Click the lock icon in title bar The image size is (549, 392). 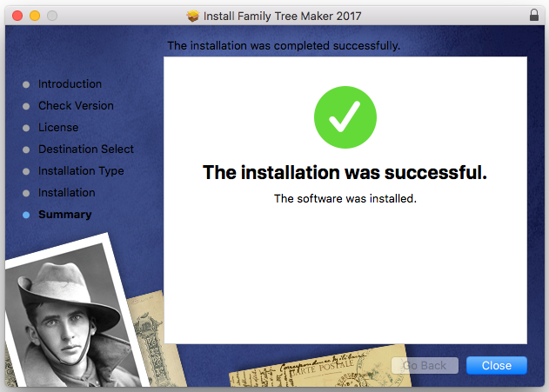point(534,15)
